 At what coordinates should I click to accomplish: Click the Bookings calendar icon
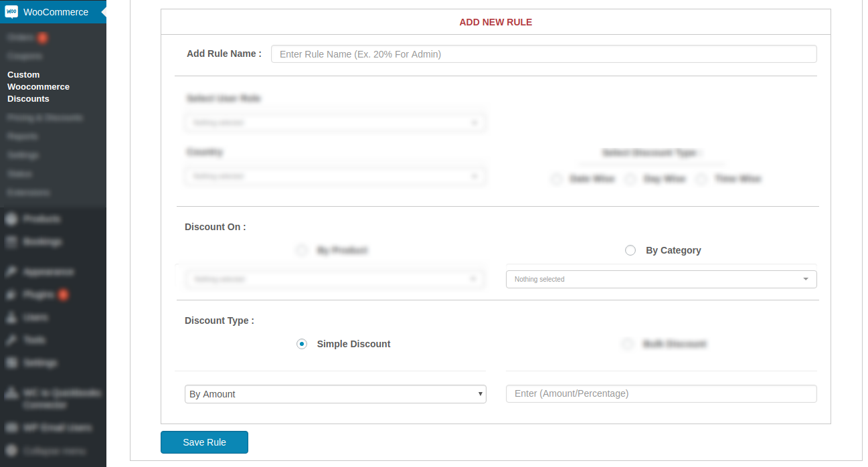click(11, 242)
